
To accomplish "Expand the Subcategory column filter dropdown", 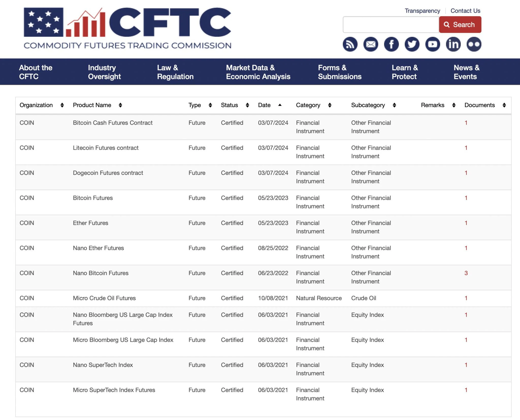I will (393, 105).
